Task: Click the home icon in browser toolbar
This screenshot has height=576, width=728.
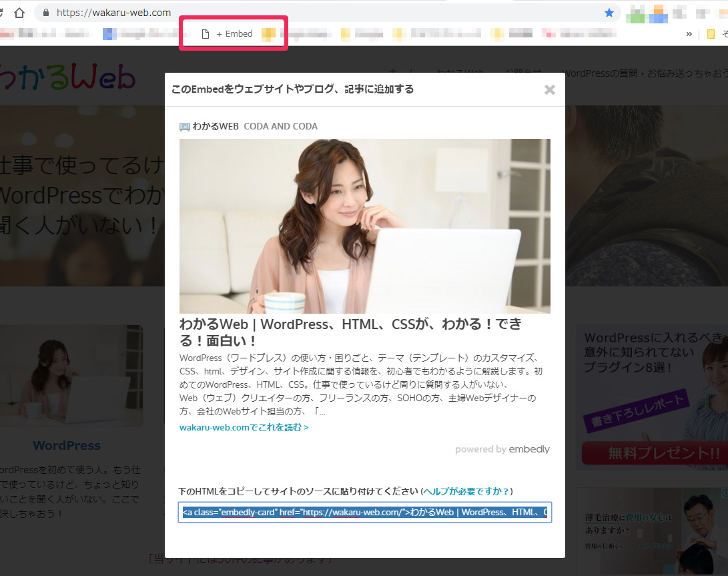Action: click(x=19, y=13)
